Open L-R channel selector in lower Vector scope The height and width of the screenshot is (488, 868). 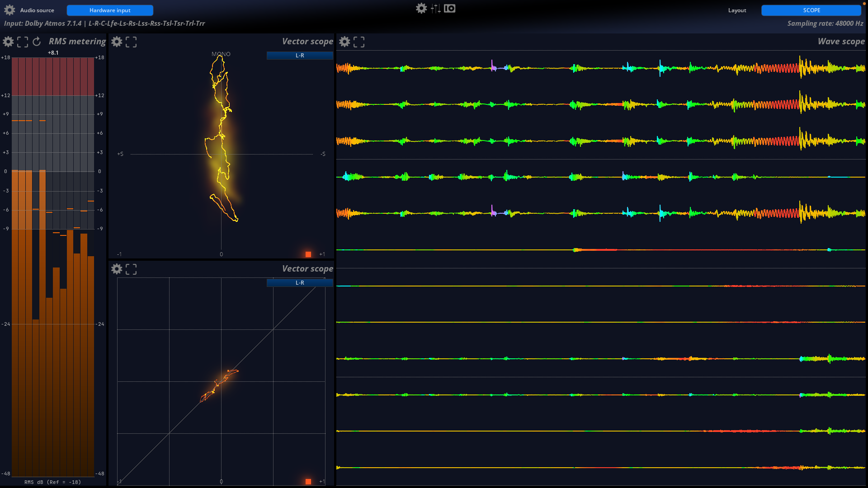coord(300,282)
